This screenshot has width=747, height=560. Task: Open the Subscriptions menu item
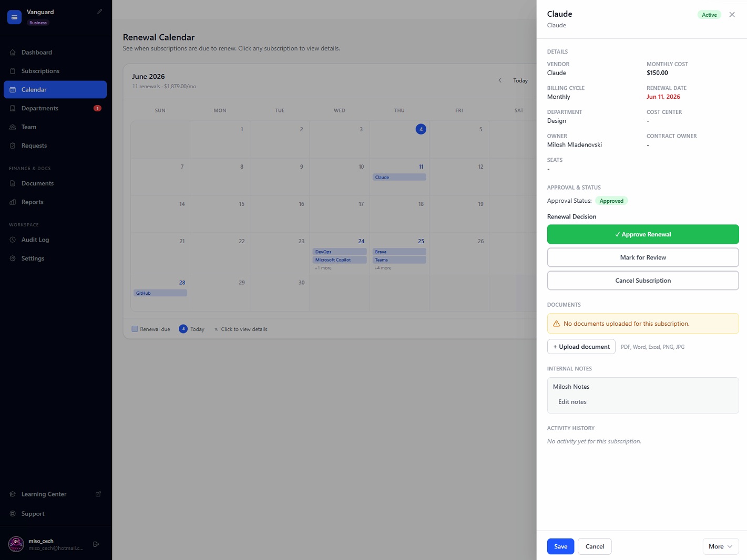click(55, 71)
